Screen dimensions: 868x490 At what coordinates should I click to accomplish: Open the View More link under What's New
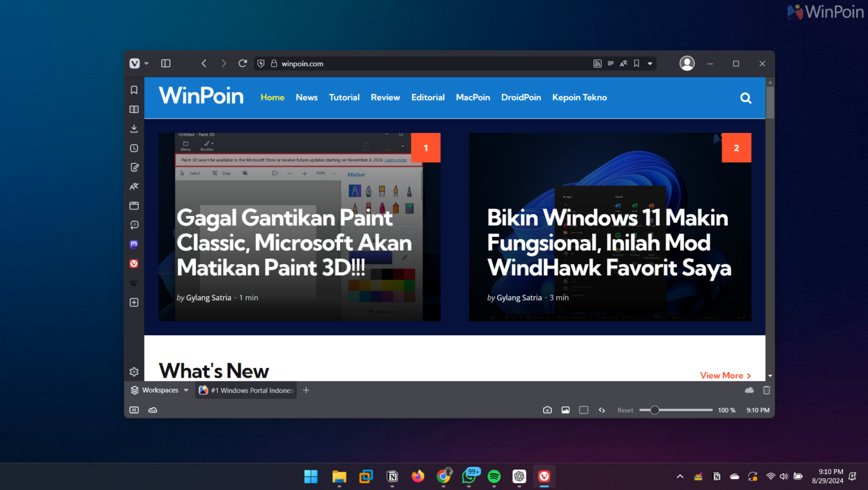pyautogui.click(x=725, y=375)
